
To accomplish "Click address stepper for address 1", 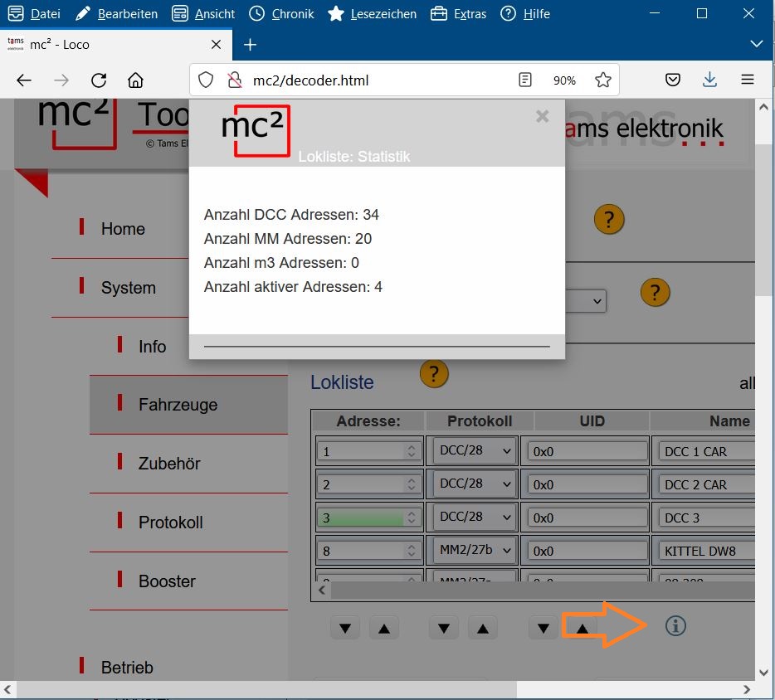I will pyautogui.click(x=412, y=450).
